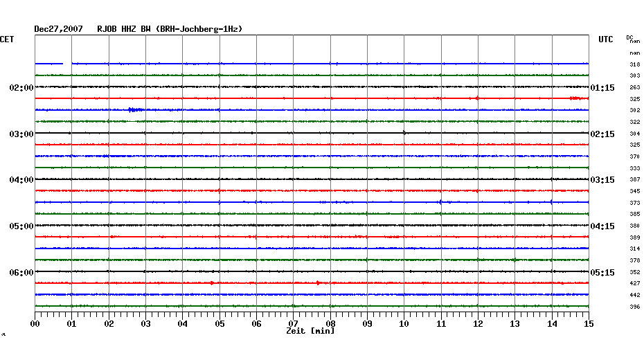Click minute tick label "09" on the axis
This screenshot has height=342, width=644.
(x=367, y=324)
